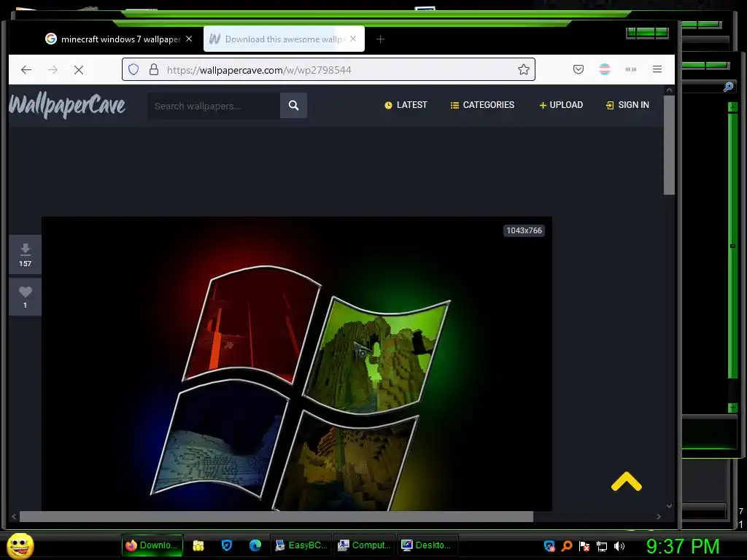
Task: Stop page loading with the X button
Action: point(79,70)
